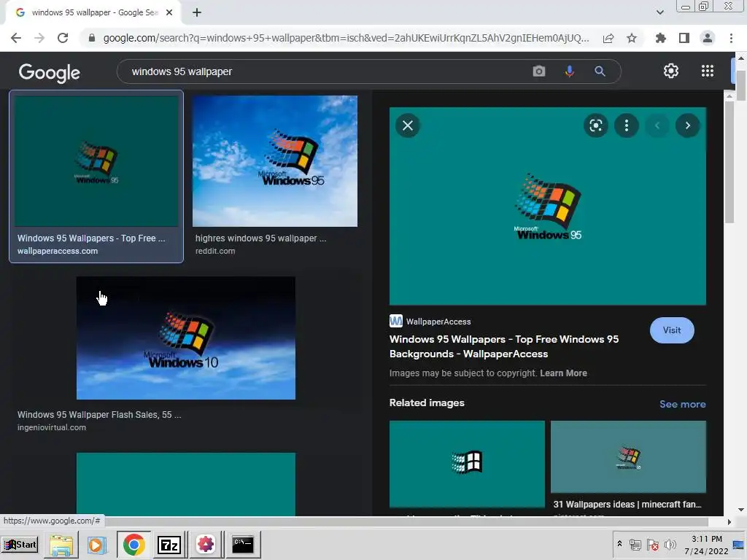Open the large teal preview image
Screen dimensions: 747x560
(x=547, y=206)
